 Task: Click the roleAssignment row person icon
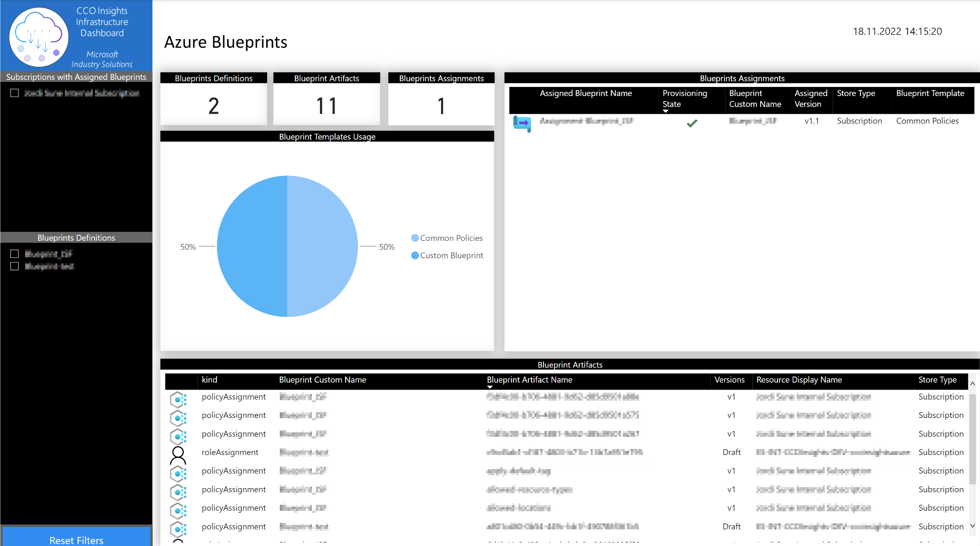point(178,455)
